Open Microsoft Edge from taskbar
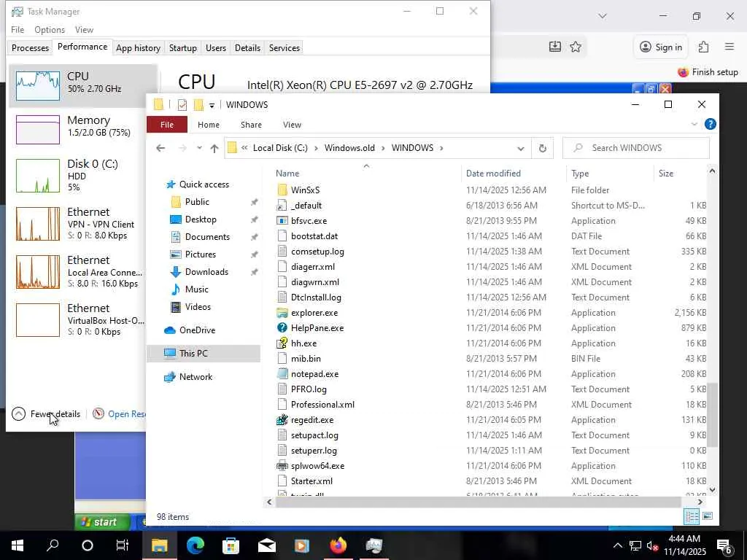Image resolution: width=747 pixels, height=560 pixels. 195,545
